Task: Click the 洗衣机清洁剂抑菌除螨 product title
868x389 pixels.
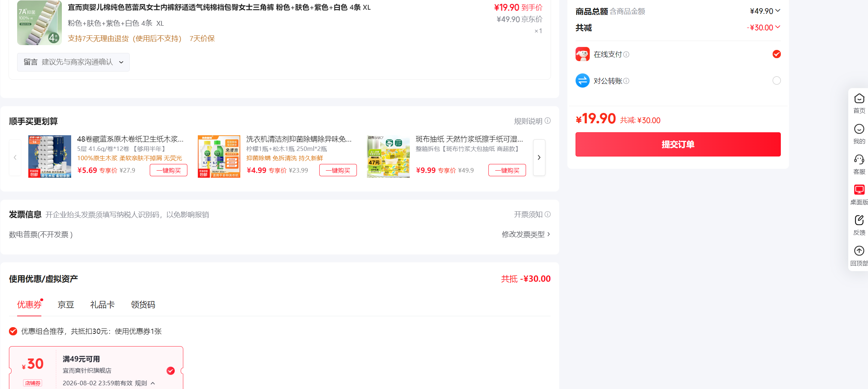Action: click(x=299, y=139)
